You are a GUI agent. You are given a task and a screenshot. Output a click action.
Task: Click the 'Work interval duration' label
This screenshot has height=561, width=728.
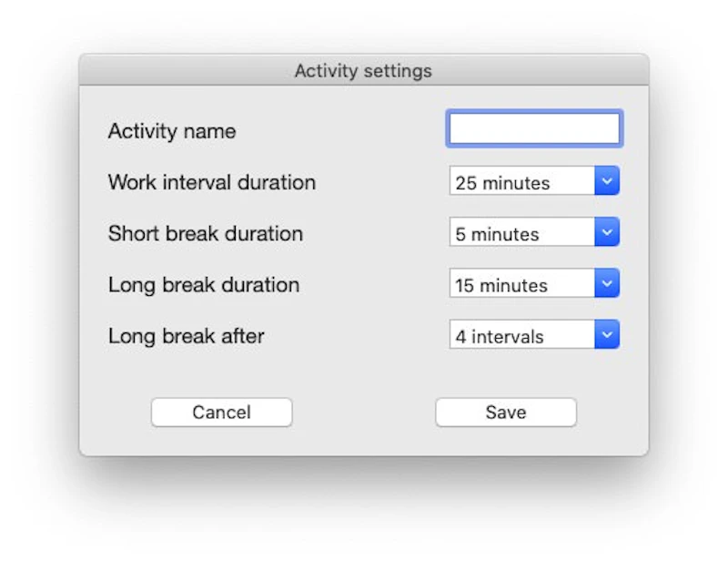tap(212, 182)
